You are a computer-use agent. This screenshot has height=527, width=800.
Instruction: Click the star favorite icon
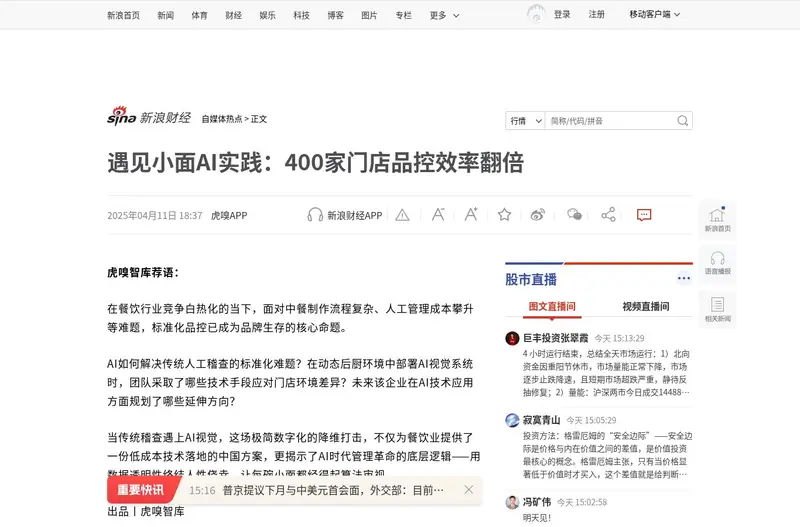[505, 214]
